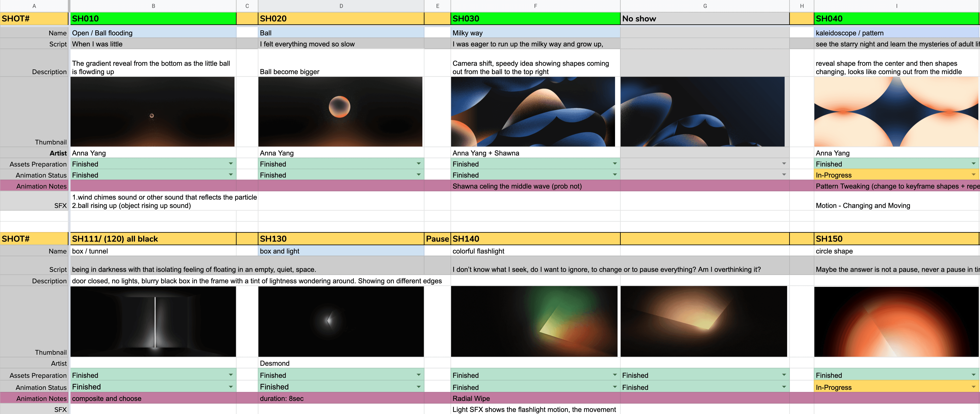Select the SH020 glowing ball thumbnail

click(340, 112)
